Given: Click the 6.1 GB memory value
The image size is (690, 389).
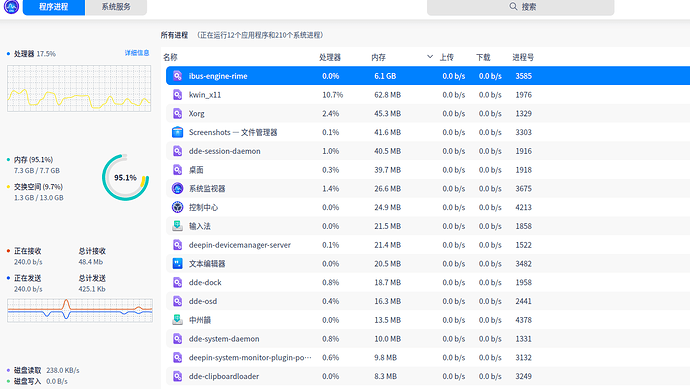Looking at the screenshot, I should tap(385, 76).
